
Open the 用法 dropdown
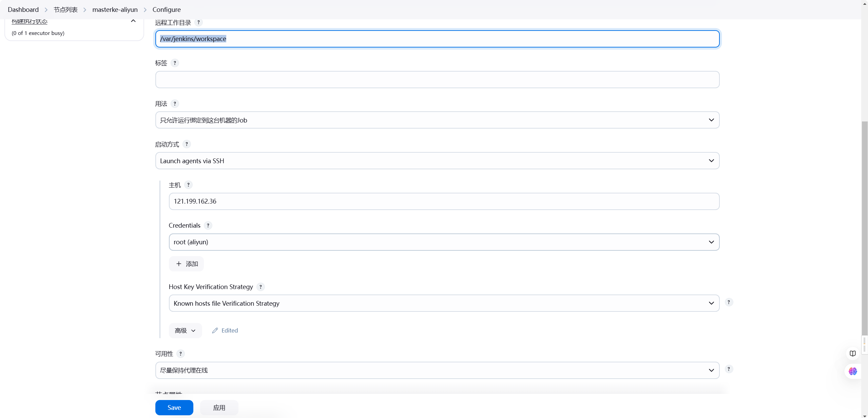pos(437,120)
